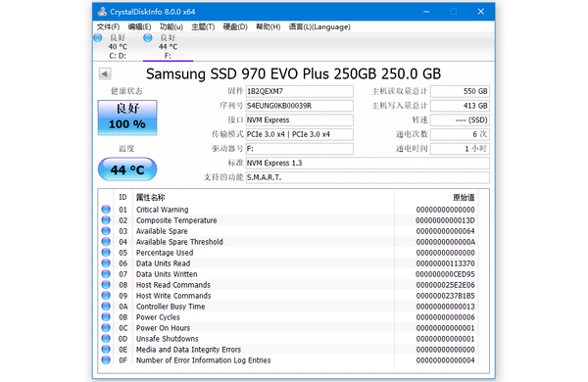Click the power on count field 6 次

[x=461, y=134]
